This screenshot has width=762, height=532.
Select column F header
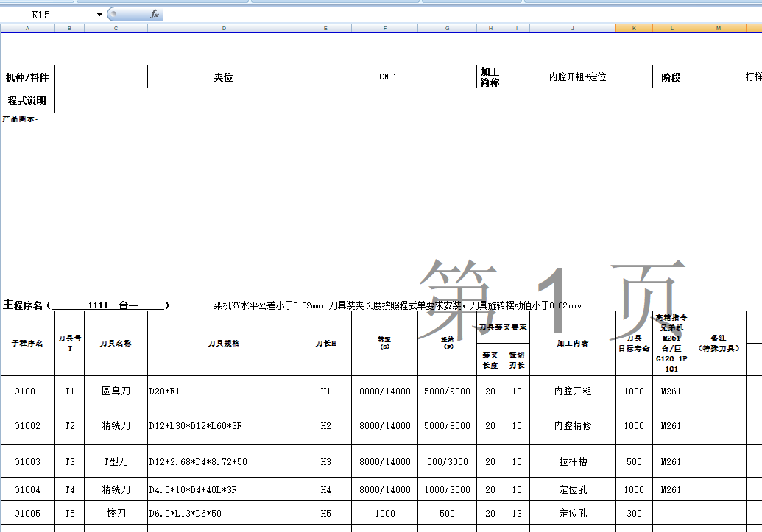[385, 28]
